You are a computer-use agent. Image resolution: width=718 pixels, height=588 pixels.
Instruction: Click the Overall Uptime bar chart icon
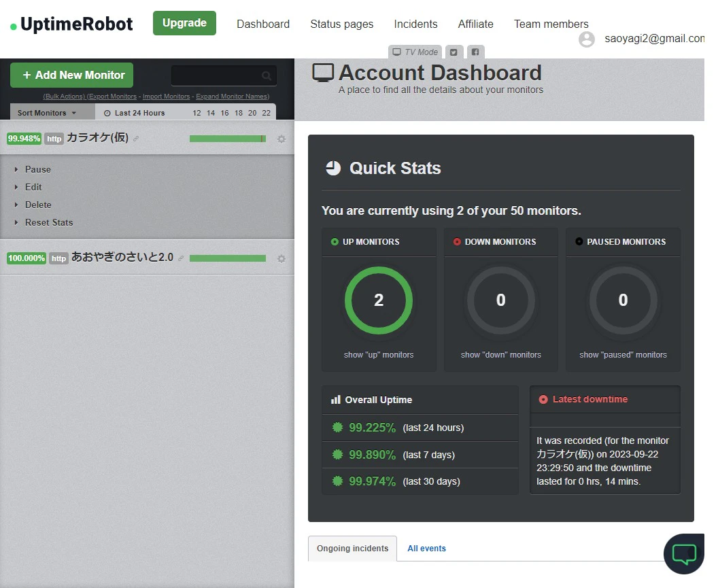coord(336,399)
